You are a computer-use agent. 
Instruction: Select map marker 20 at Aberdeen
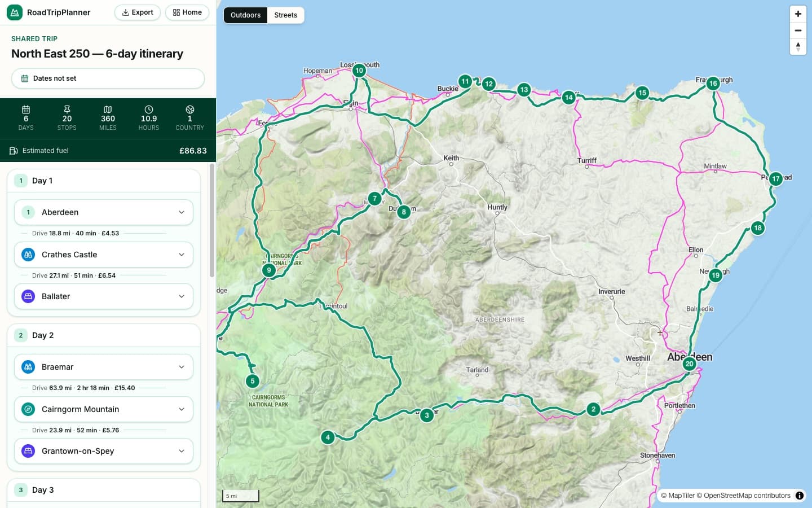pyautogui.click(x=689, y=364)
